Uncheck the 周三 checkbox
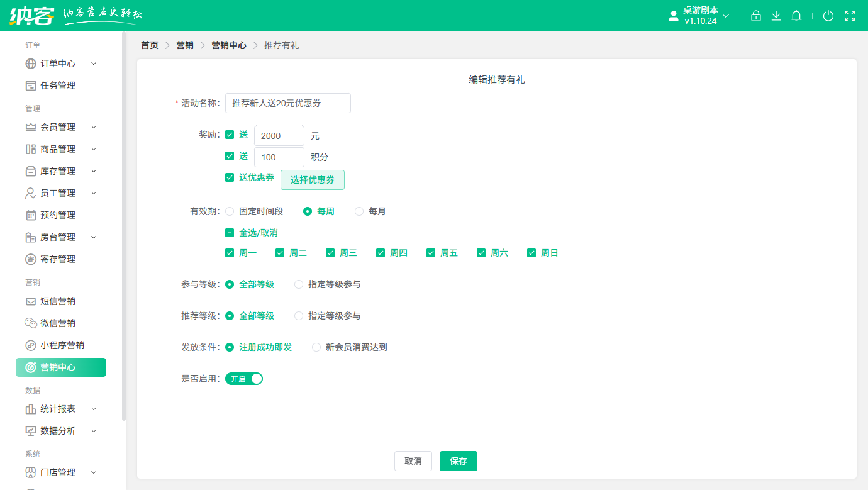This screenshot has width=868, height=490. pyautogui.click(x=330, y=252)
